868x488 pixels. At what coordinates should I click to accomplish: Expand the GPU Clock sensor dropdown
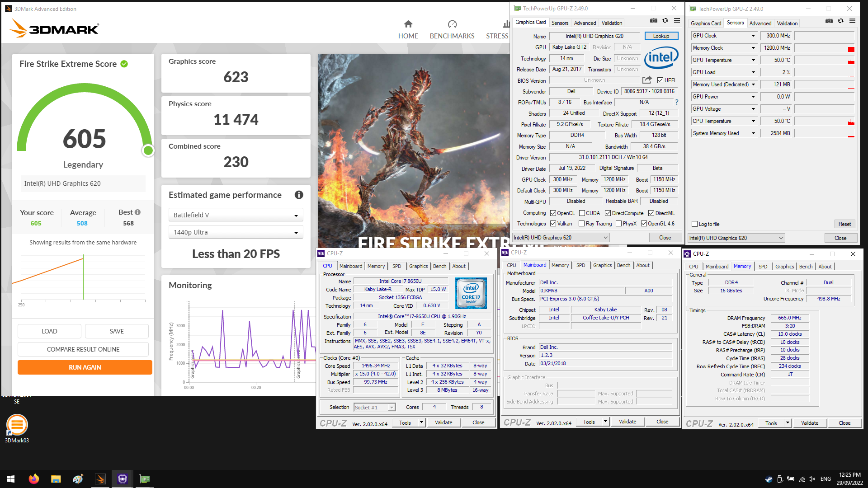click(x=753, y=36)
